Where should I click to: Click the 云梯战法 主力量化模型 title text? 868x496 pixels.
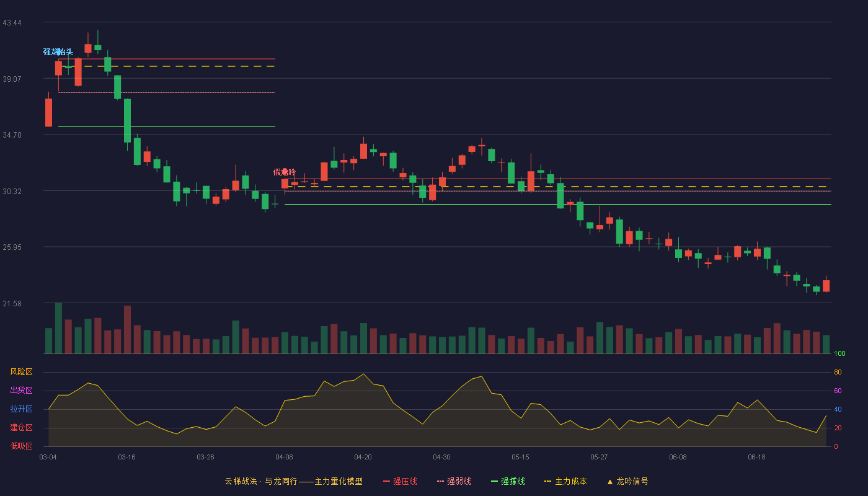(293, 481)
